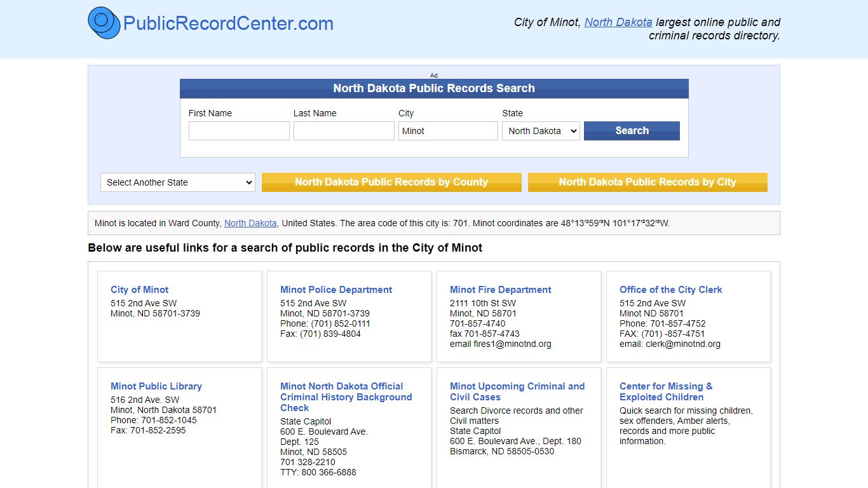Click the TTY: 800 366-6888 text

click(318, 472)
